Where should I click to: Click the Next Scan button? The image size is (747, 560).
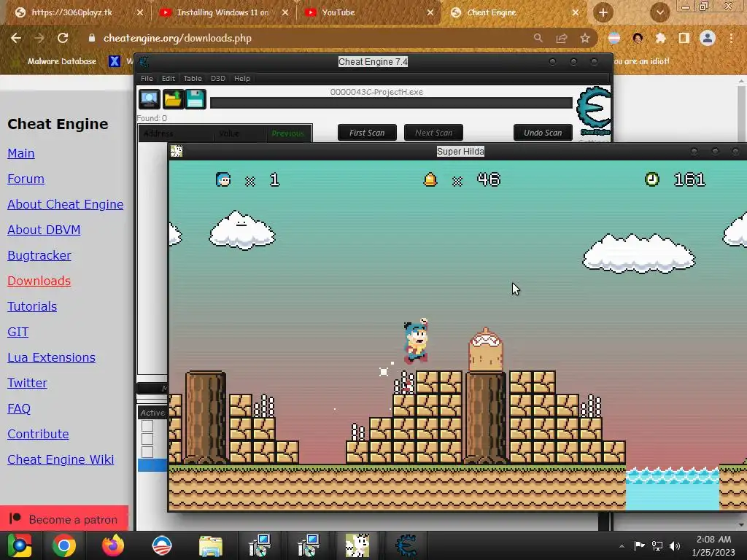[433, 133]
